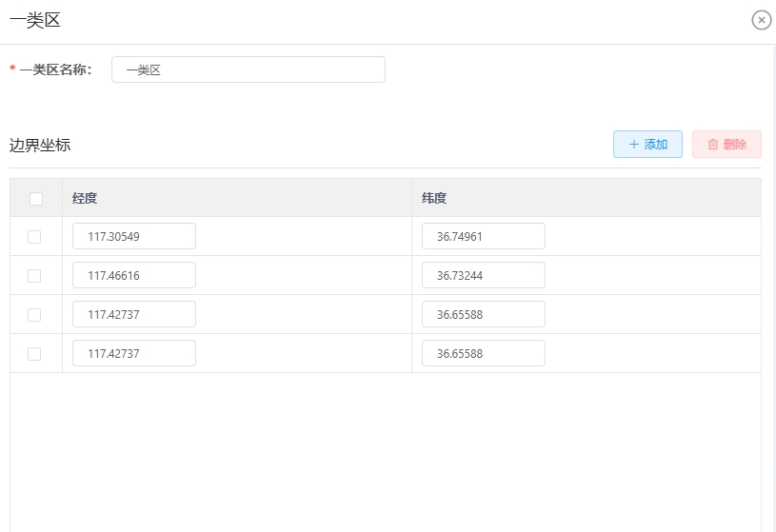This screenshot has height=532, width=776.
Task: Click the third row's 117.42737 longitude field
Action: click(134, 314)
